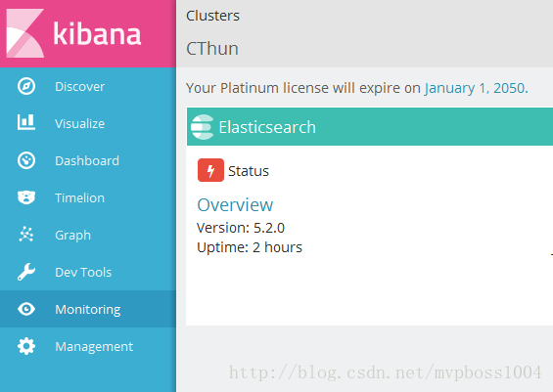Open the Elasticsearch Overview link
553x392 pixels.
click(235, 205)
